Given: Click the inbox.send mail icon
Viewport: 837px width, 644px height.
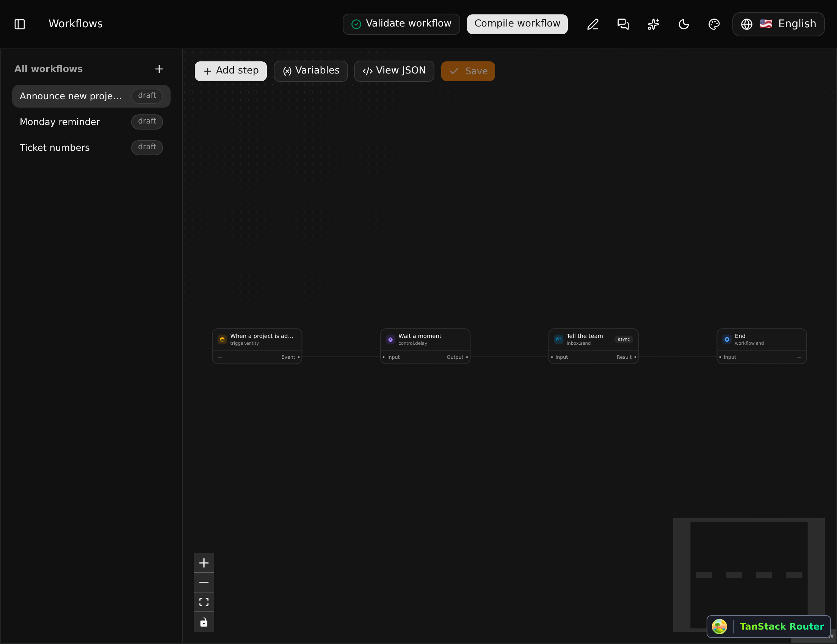Looking at the screenshot, I should pos(559,339).
